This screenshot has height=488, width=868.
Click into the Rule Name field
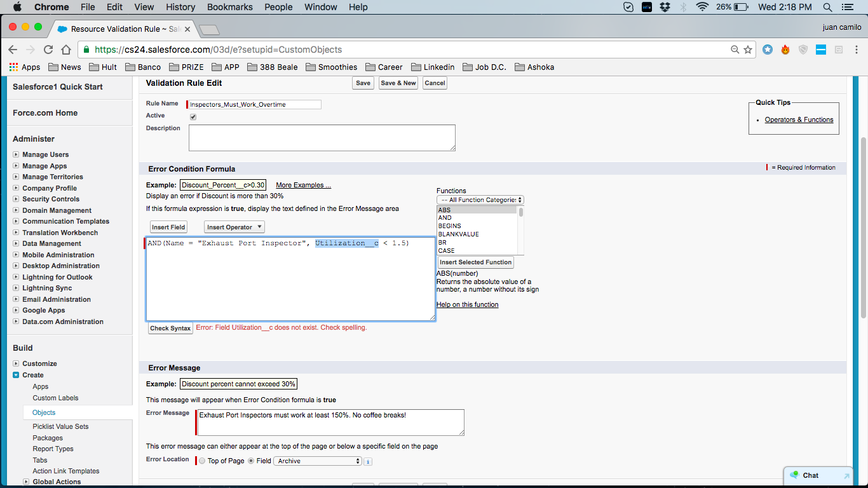tap(255, 104)
